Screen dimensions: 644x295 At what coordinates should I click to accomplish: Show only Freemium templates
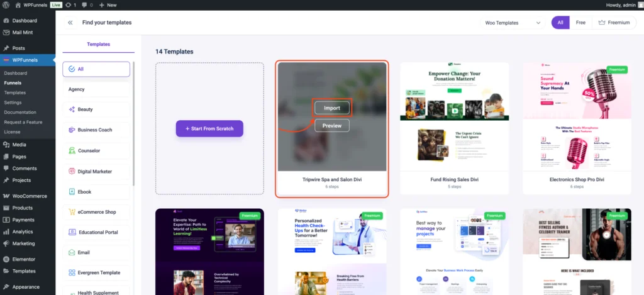click(614, 23)
